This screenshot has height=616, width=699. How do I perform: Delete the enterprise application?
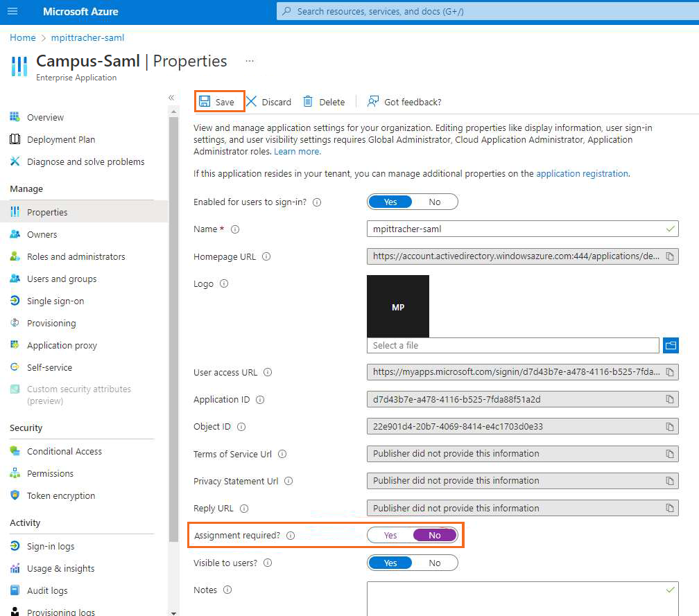[324, 102]
